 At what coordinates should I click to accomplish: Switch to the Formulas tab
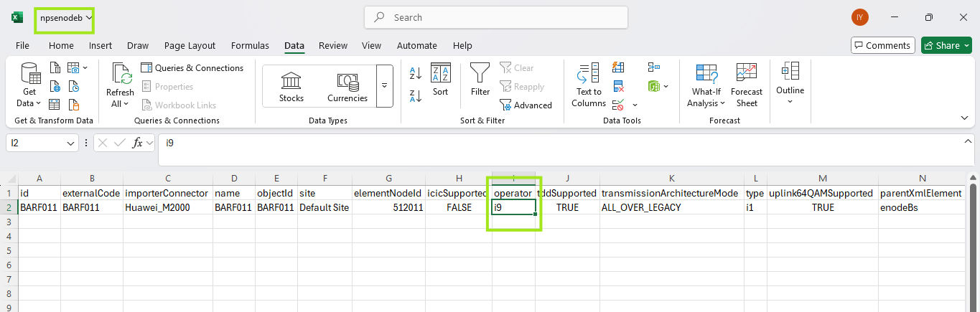click(x=250, y=45)
